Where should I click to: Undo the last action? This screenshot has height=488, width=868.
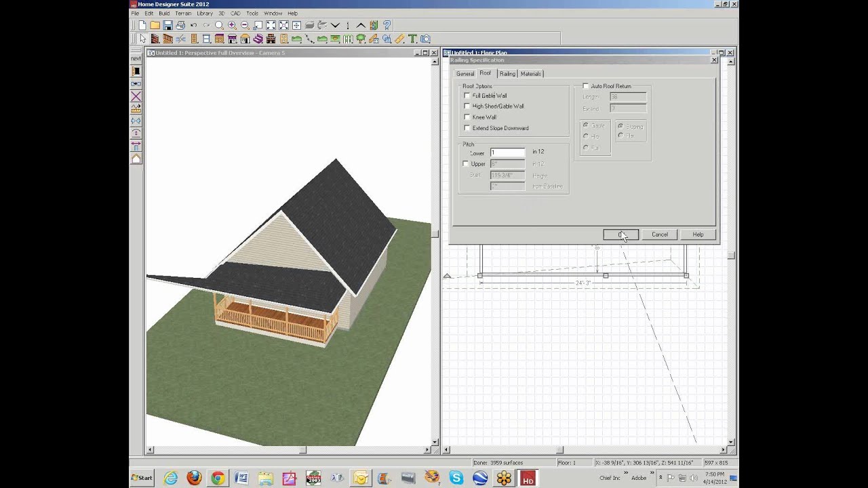pos(193,25)
